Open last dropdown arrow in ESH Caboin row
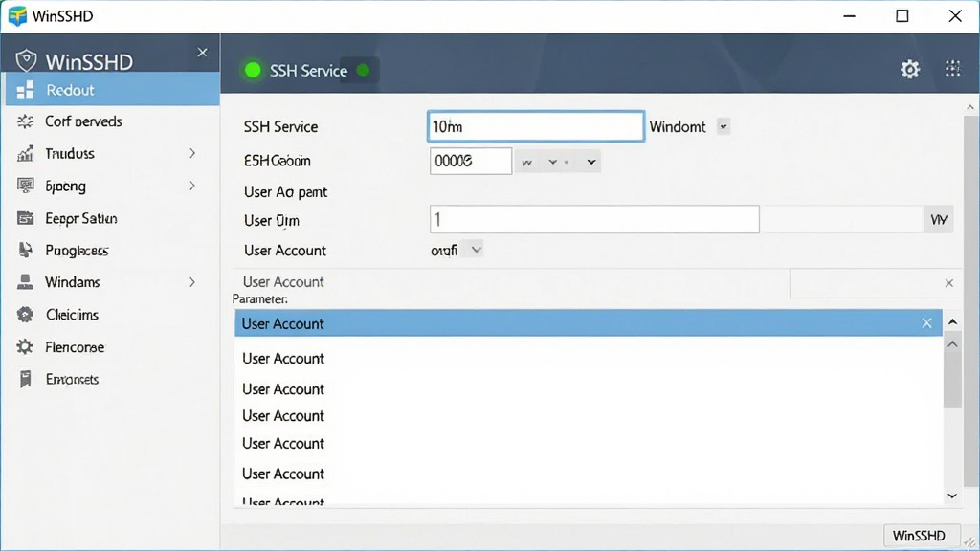Viewport: 980px width, 551px height. [x=591, y=162]
